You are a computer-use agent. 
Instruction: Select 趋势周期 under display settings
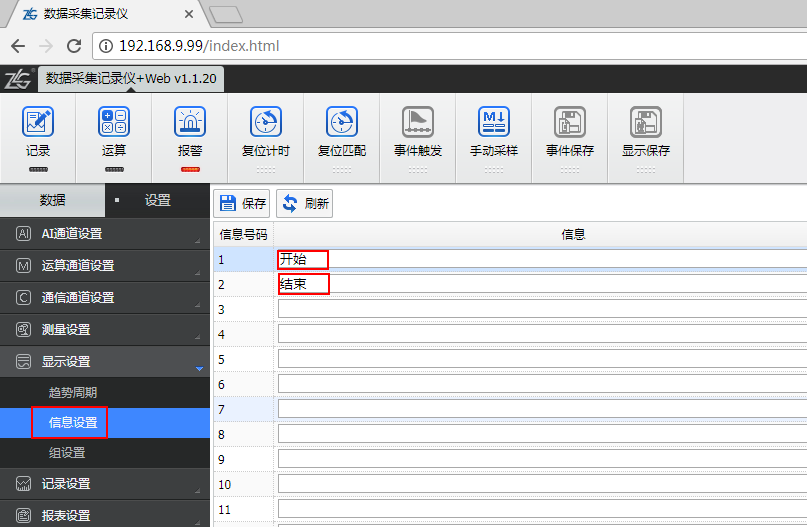click(73, 393)
